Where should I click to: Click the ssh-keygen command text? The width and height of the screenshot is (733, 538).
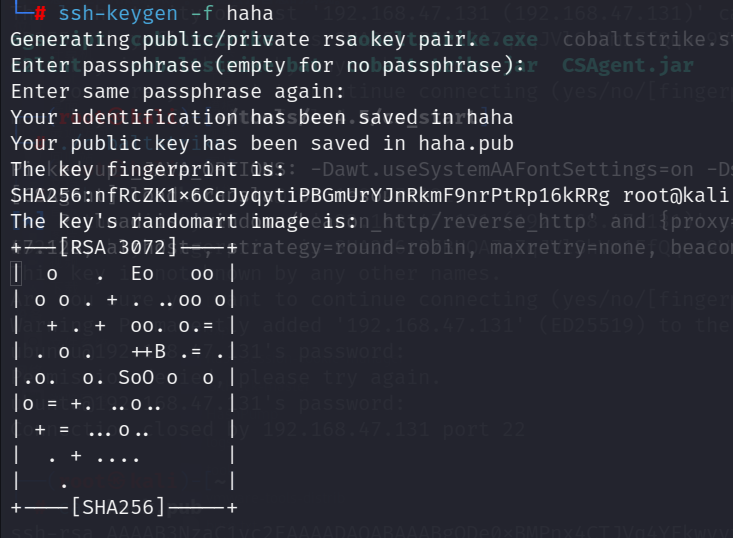pyautogui.click(x=118, y=14)
